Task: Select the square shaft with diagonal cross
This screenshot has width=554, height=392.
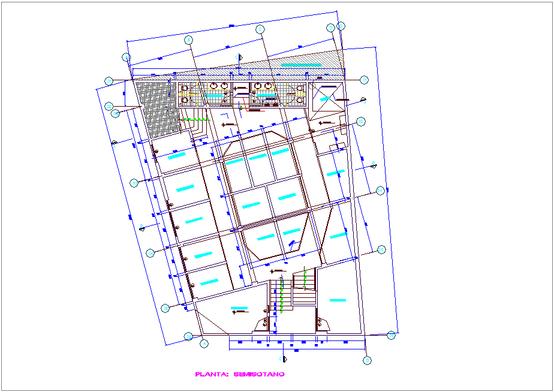Action: [x=327, y=96]
